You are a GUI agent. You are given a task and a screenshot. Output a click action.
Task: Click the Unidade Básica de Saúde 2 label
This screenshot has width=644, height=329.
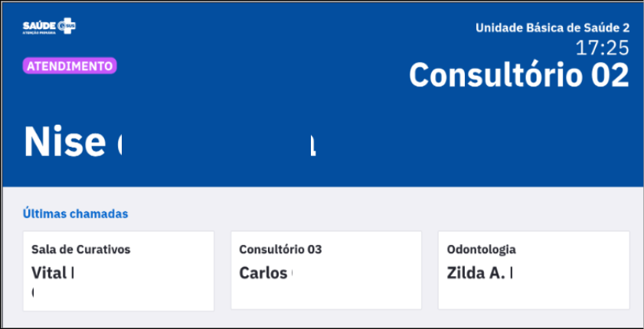(552, 28)
